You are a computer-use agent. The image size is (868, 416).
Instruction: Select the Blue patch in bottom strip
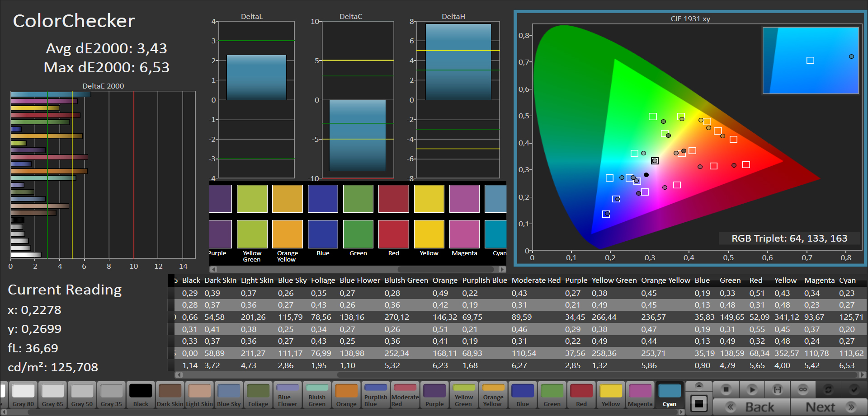523,395
